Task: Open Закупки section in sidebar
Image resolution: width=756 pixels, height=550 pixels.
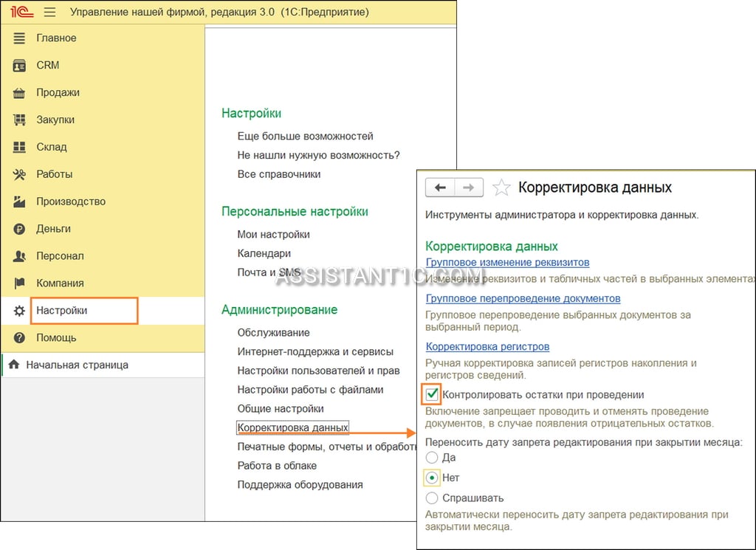Action: pos(102,120)
